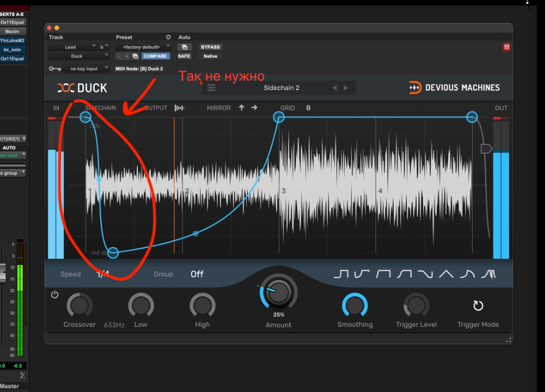Toggle the SIDECHAIN display
This screenshot has width=545, height=392.
coord(100,108)
